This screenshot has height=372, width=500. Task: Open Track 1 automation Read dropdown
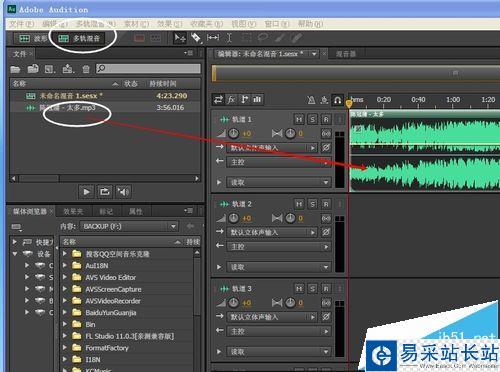click(x=279, y=182)
